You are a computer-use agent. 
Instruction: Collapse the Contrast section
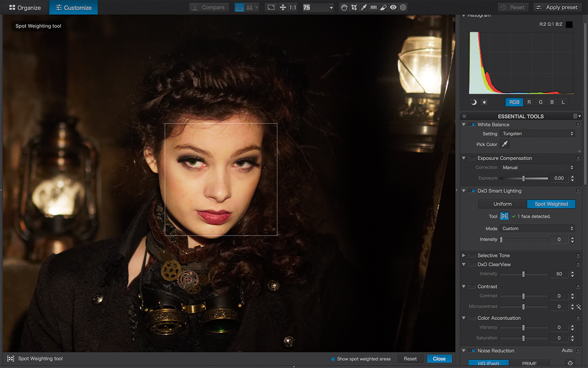point(464,287)
